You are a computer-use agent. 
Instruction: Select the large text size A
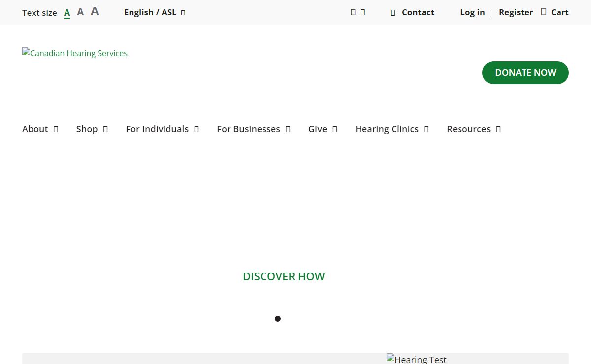[x=95, y=11]
